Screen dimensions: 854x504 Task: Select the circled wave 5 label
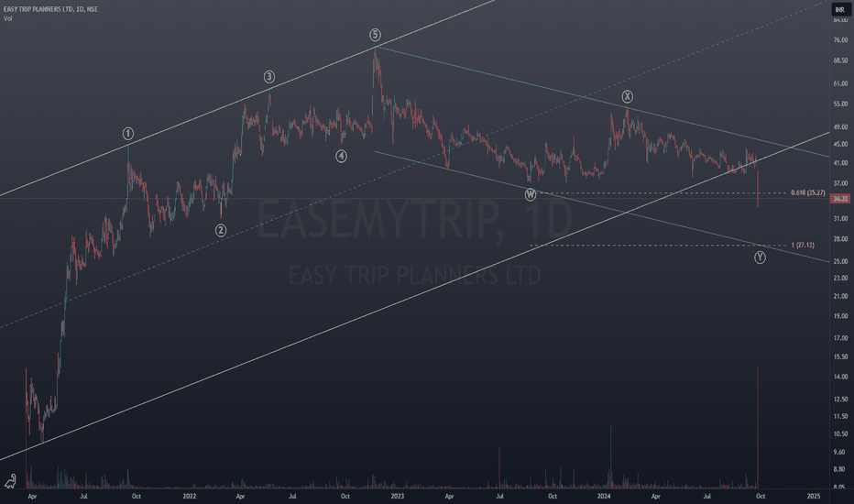pos(376,35)
